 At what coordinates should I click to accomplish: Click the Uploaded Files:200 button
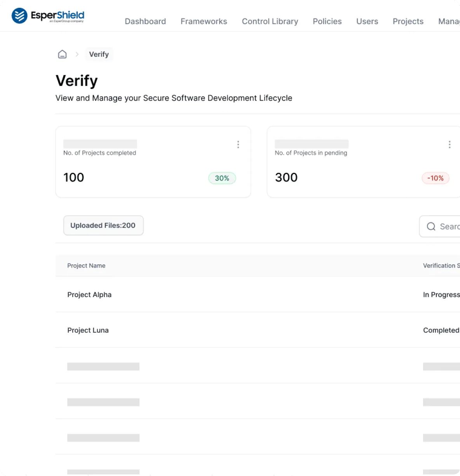[x=103, y=225]
